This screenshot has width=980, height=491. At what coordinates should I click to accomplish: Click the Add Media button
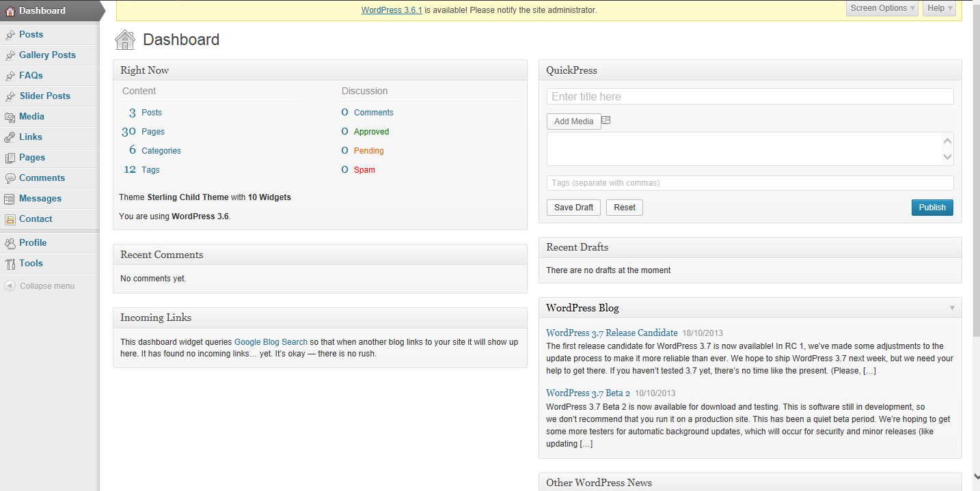point(574,122)
